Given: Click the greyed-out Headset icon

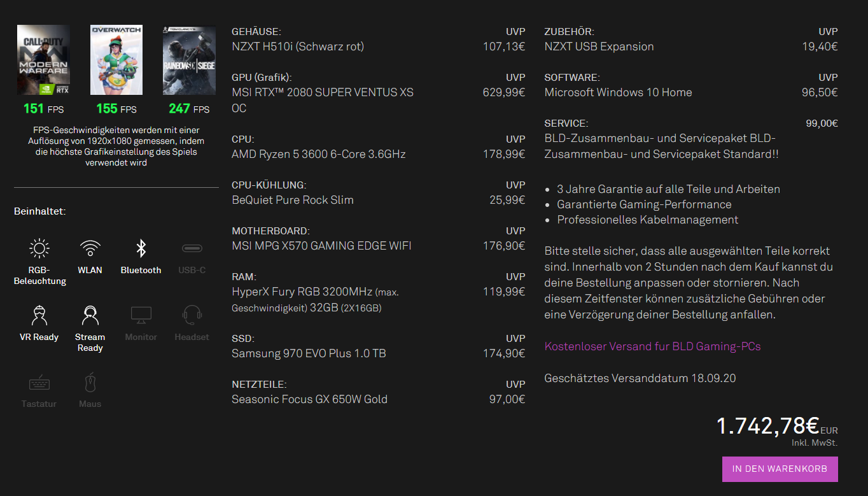Looking at the screenshot, I should coord(192,315).
